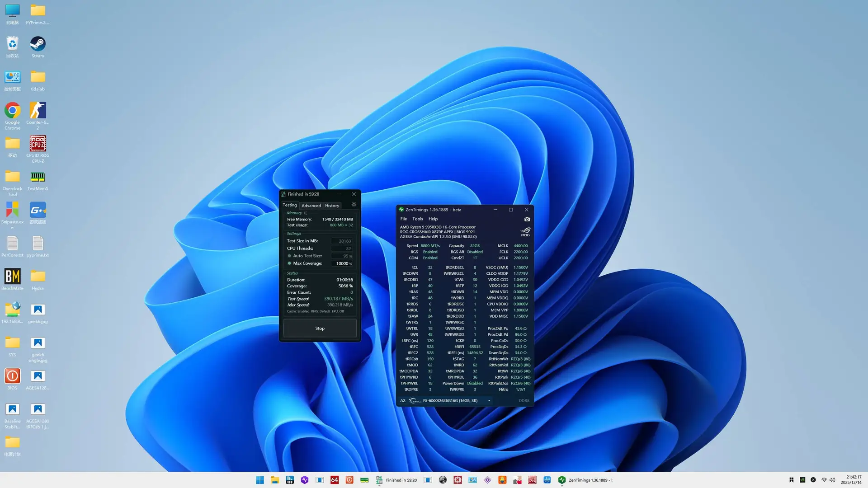Switch to ZenTimings via taskbar button
The height and width of the screenshot is (488, 868).
tap(585, 480)
